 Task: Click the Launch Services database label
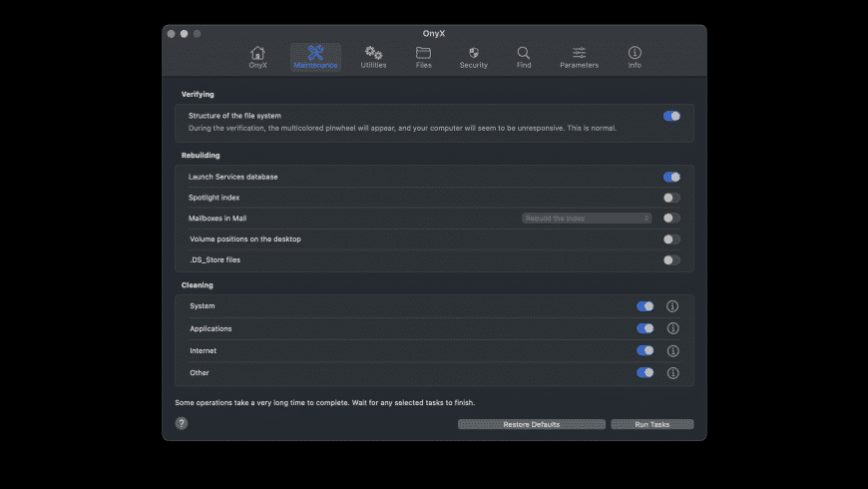[x=233, y=177]
